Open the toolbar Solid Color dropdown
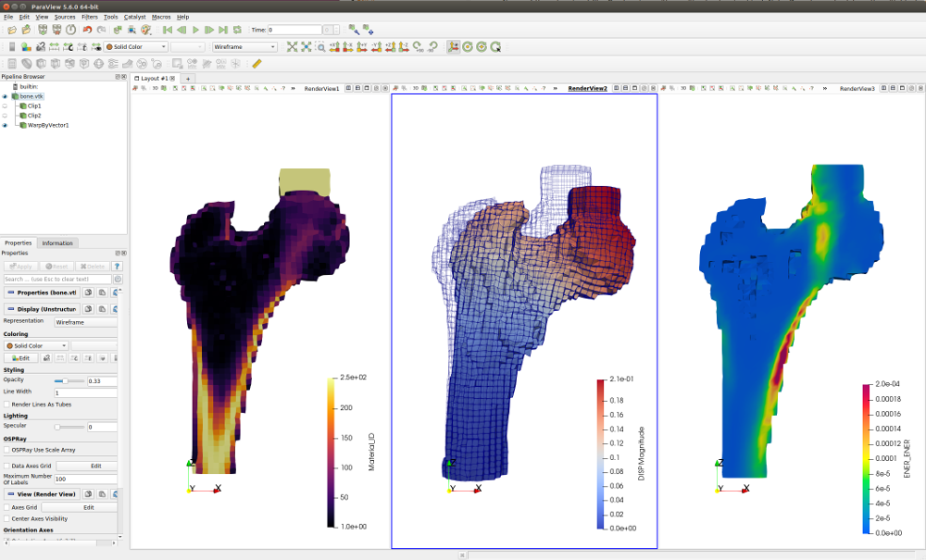Viewport: 926px width, 560px height. coord(136,46)
